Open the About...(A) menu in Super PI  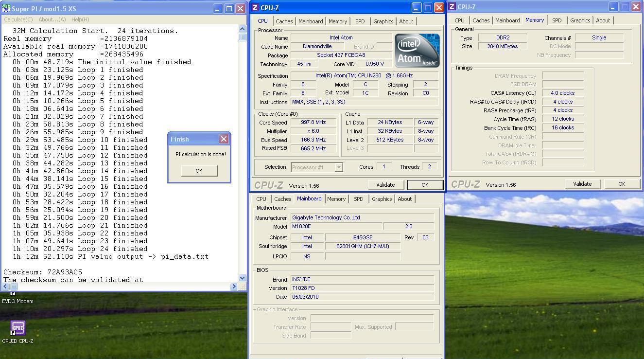[x=52, y=19]
